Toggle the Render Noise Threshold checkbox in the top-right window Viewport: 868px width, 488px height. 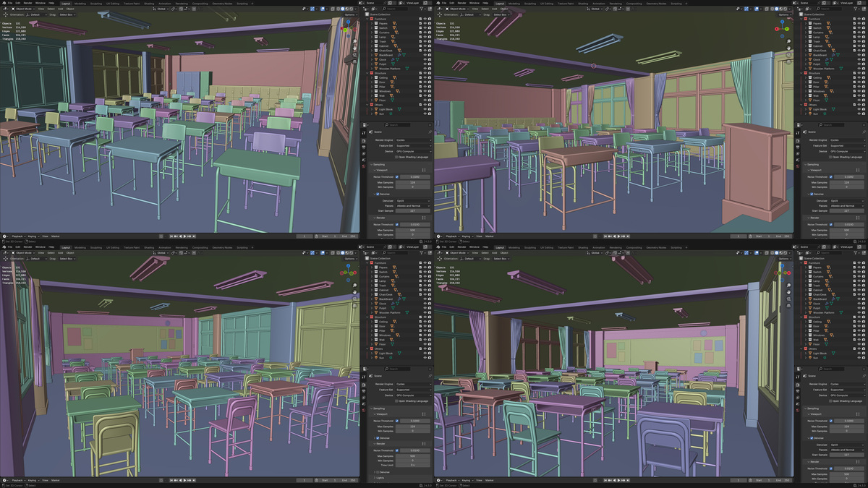pos(831,225)
